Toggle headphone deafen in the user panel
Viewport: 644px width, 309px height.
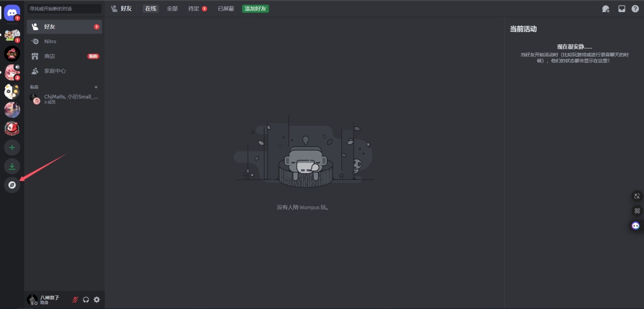coord(86,299)
